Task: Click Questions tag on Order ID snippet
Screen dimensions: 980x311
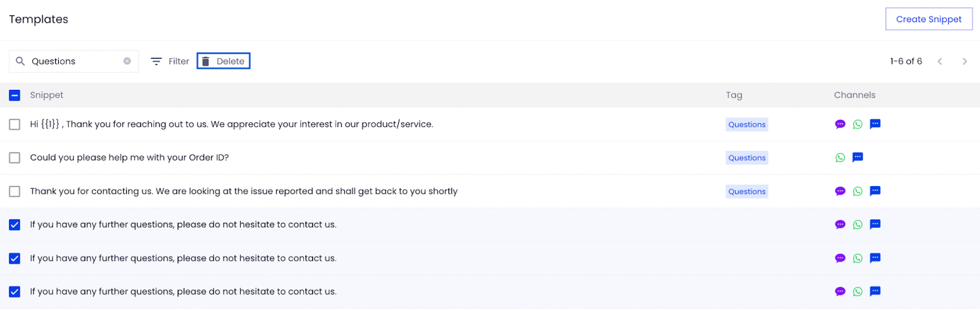Action: (x=747, y=158)
